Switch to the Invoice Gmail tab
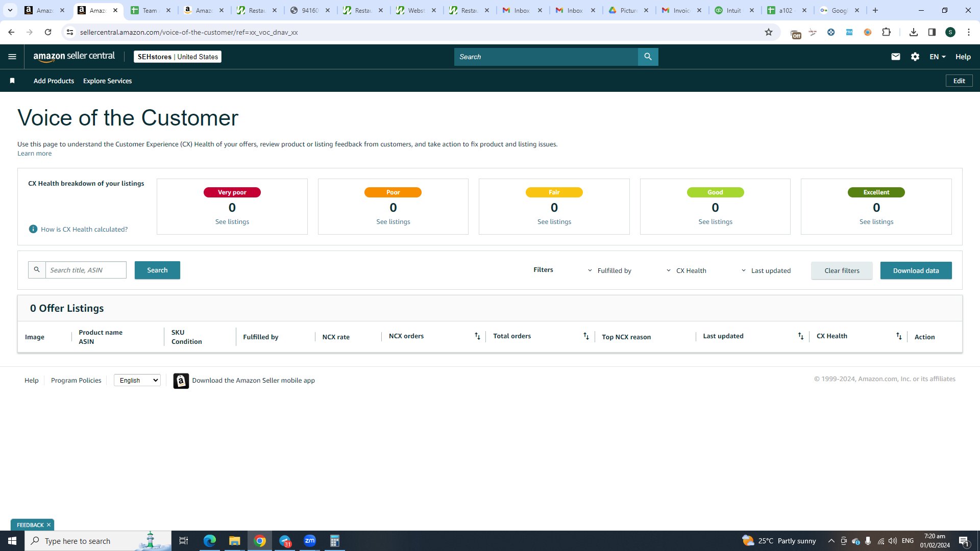Viewport: 980px width, 551px height. (x=682, y=10)
